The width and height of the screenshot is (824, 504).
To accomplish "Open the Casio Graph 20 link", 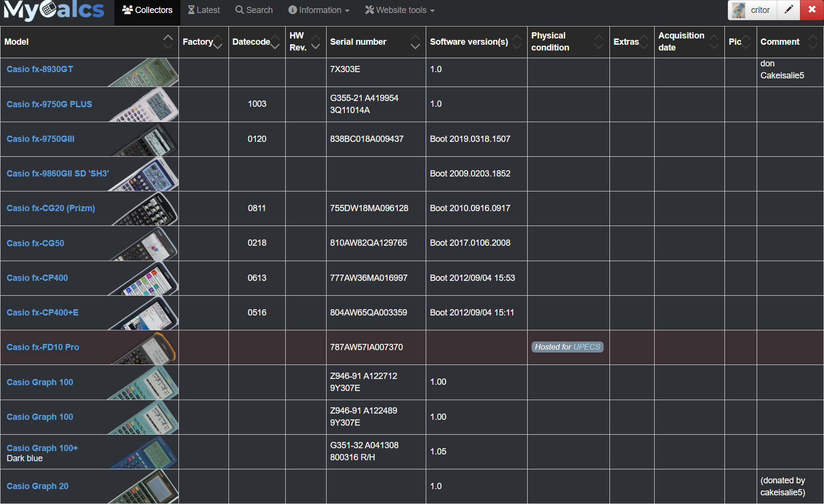I will pos(38,486).
